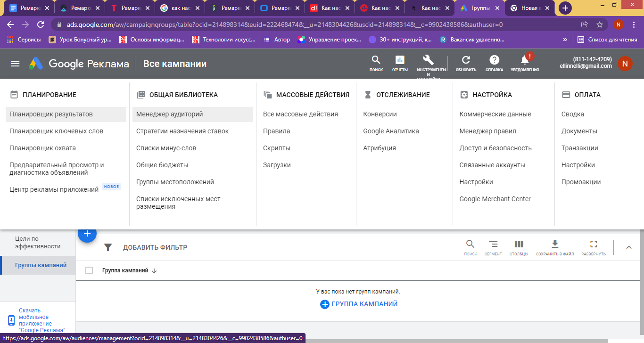Show more bookmarks with double chevron

[x=565, y=40]
